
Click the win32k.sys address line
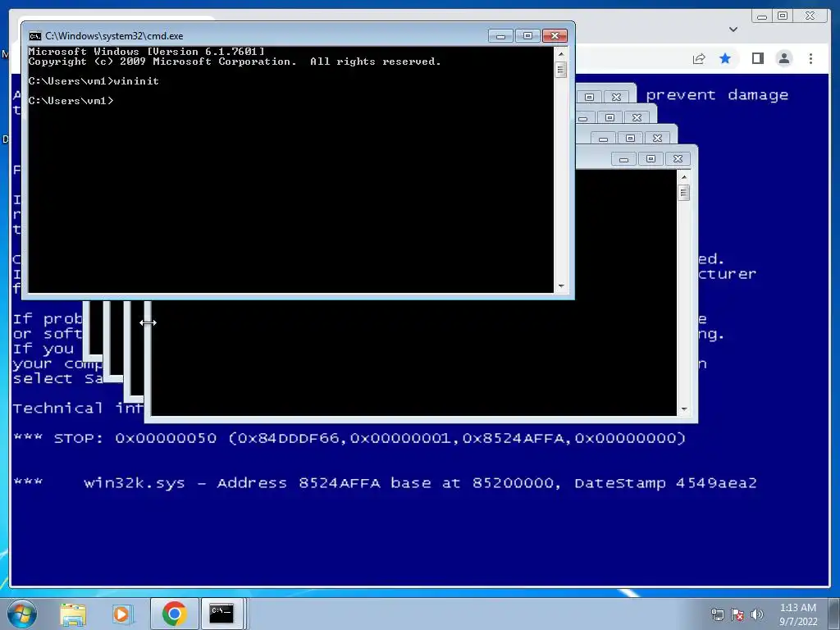point(385,483)
